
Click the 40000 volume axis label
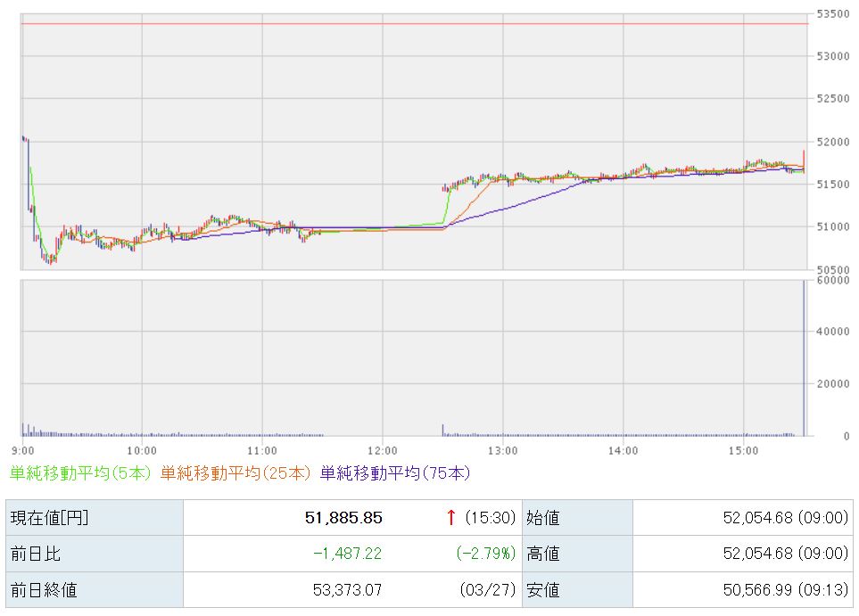833,332
